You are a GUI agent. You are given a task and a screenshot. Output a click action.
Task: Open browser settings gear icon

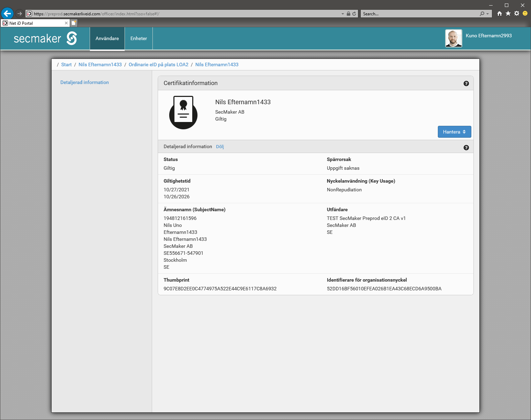517,14
